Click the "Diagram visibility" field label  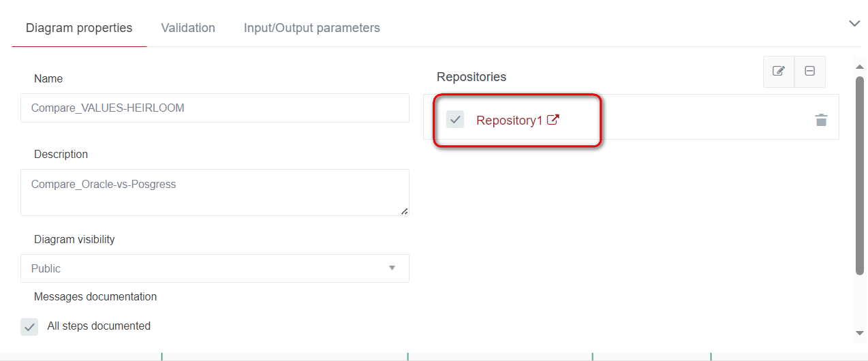tap(74, 240)
